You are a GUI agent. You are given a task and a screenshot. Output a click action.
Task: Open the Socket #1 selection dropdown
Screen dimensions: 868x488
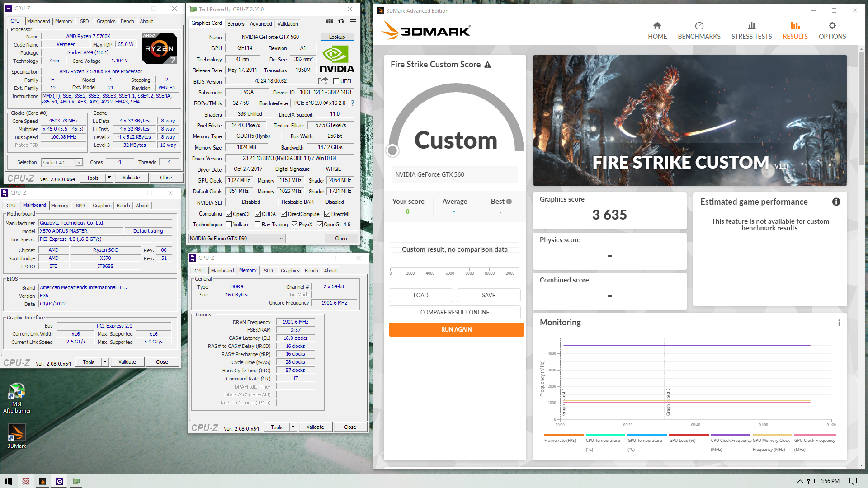click(62, 162)
